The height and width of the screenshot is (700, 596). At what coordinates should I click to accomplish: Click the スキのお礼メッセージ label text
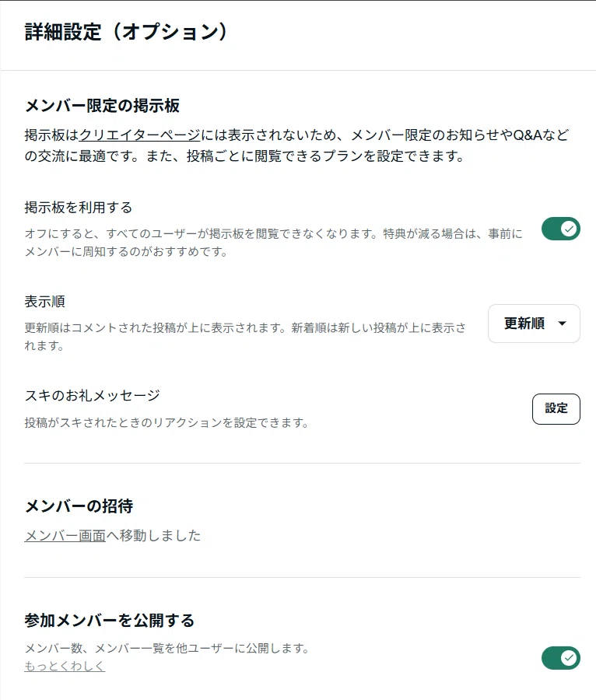[92, 396]
